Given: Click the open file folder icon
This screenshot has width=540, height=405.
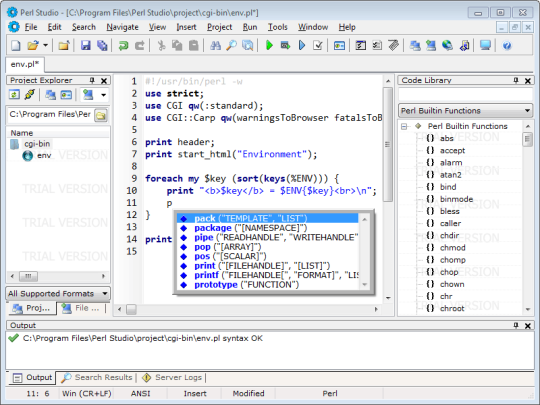Looking at the screenshot, I should pyautogui.click(x=33, y=45).
